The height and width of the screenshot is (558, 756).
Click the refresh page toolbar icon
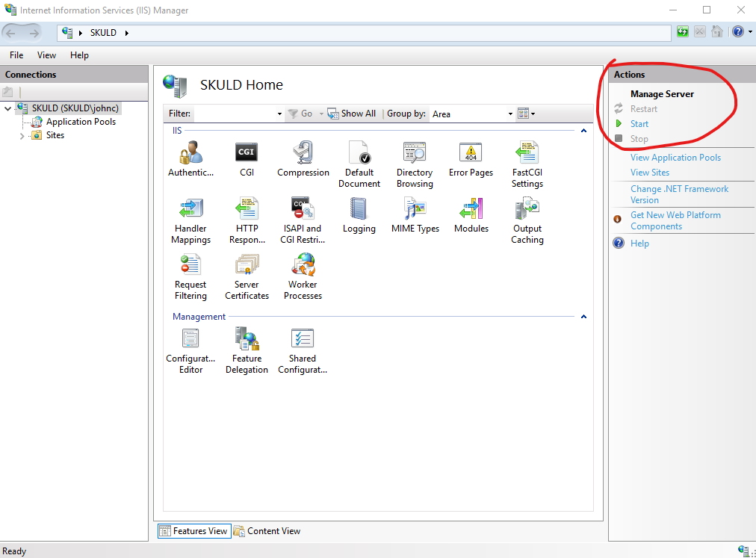(682, 32)
